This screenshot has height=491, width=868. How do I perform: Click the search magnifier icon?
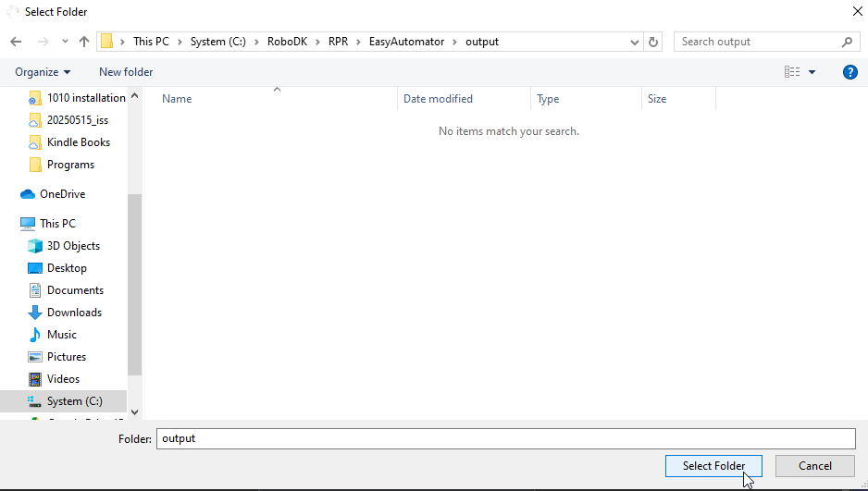pos(847,42)
